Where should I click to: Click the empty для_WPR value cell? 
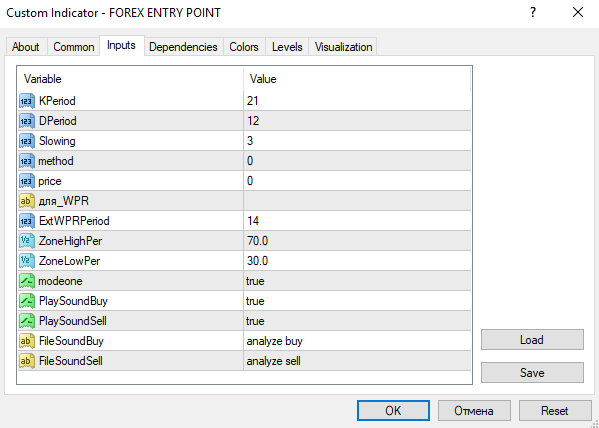357,201
